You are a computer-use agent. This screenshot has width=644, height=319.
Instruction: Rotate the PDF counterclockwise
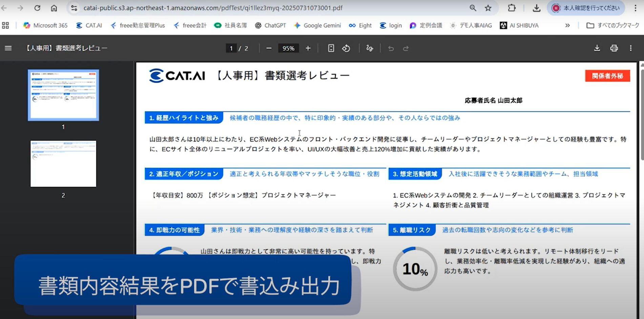click(x=346, y=48)
